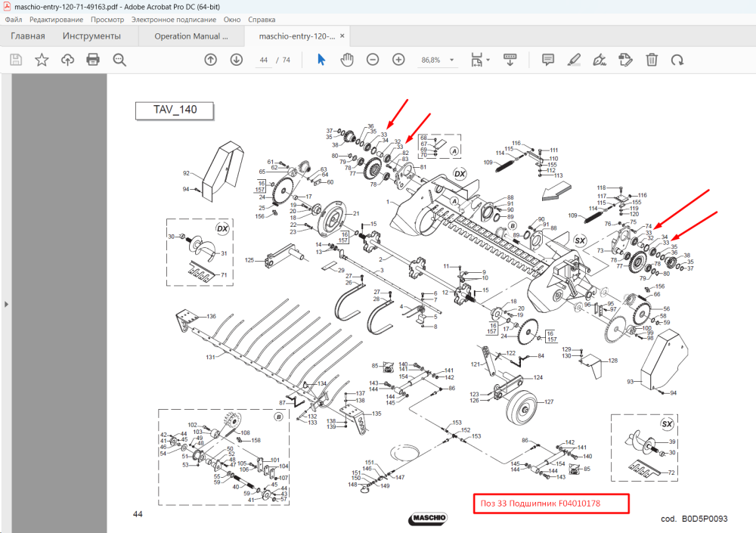Image resolution: width=756 pixels, height=533 pixels.
Task: Click the TAV_140 title box
Action: [x=175, y=110]
